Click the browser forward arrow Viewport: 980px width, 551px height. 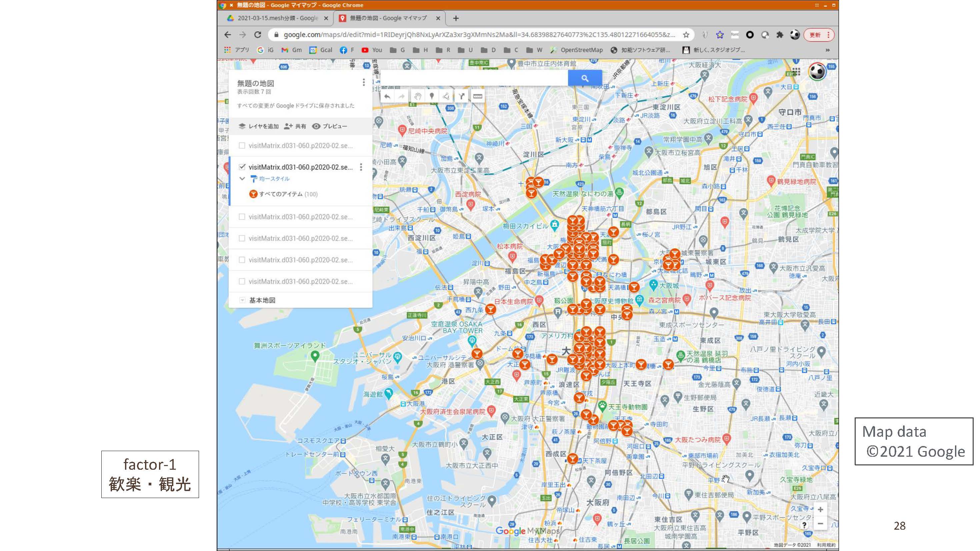tap(242, 35)
